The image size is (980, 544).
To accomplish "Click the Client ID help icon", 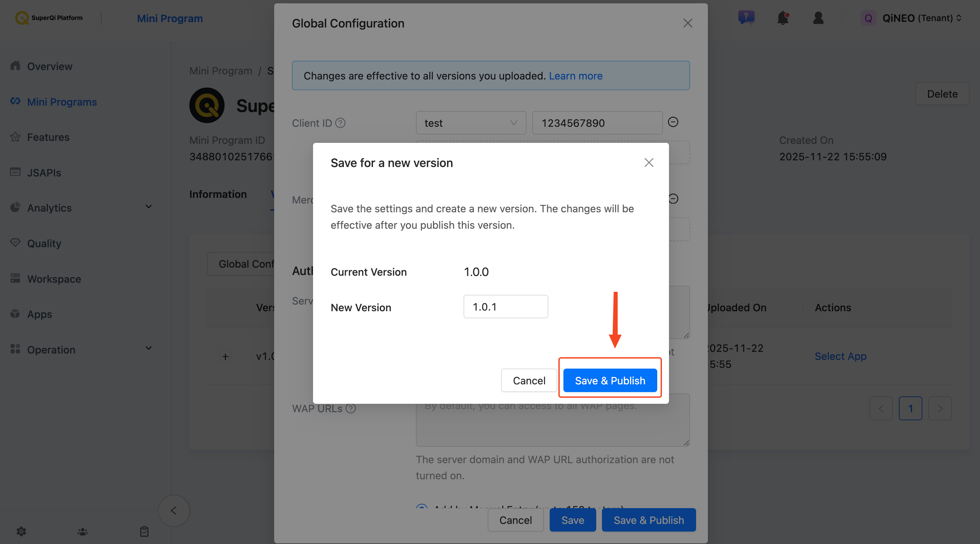I will [341, 123].
